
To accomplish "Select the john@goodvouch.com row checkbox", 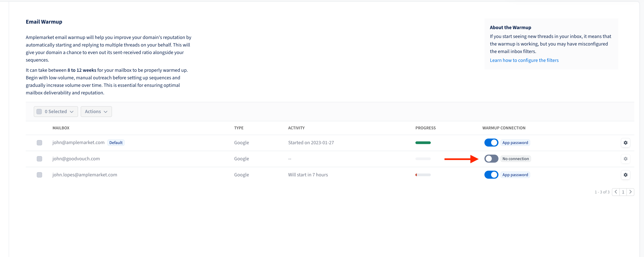I will click(39, 159).
